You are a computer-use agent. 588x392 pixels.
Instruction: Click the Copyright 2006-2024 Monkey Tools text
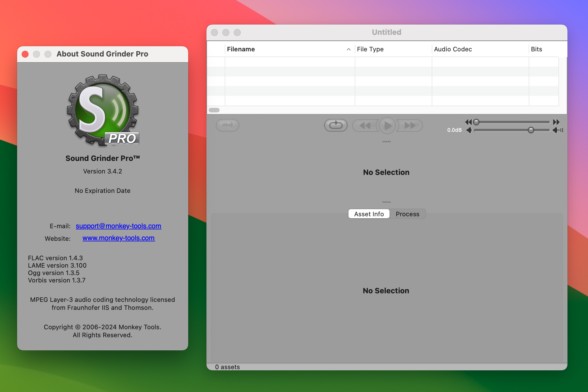pos(103,331)
